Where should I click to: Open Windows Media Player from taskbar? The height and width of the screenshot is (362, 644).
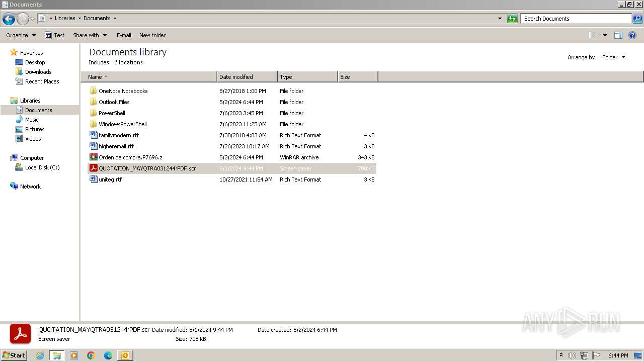[74, 355]
